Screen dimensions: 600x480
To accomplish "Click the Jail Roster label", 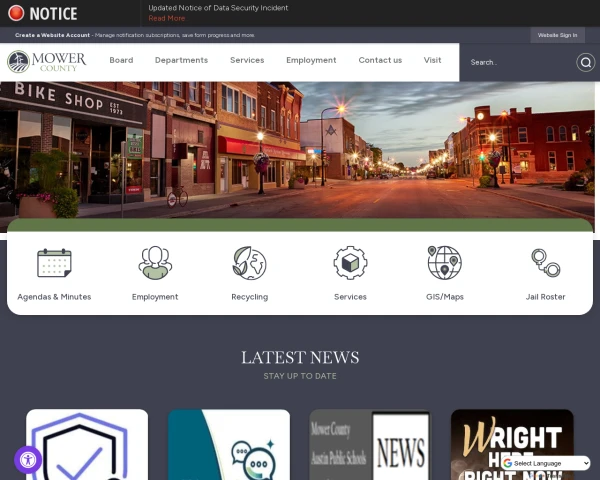I will (x=545, y=297).
